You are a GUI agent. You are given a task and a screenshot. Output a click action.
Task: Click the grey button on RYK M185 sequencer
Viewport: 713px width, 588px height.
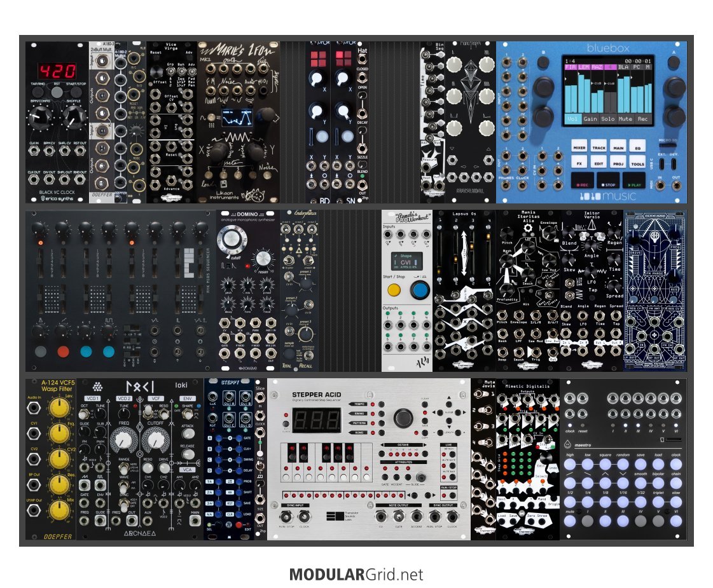click(41, 352)
